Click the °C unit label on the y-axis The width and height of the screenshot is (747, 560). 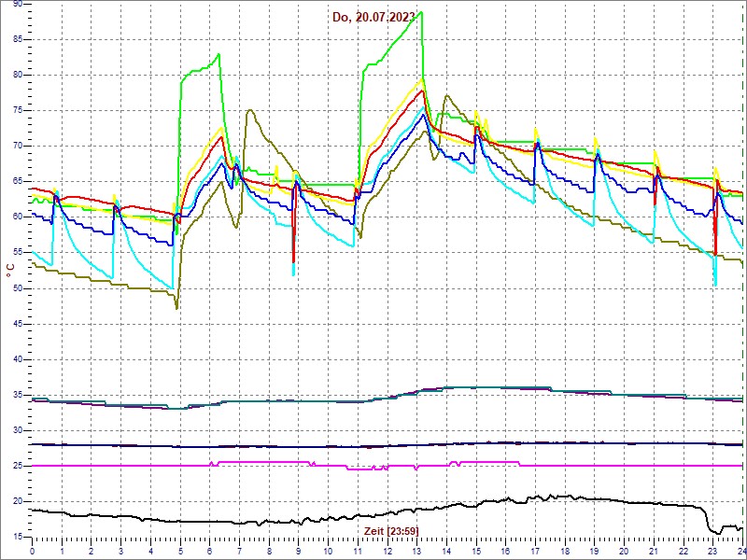coord(10,270)
